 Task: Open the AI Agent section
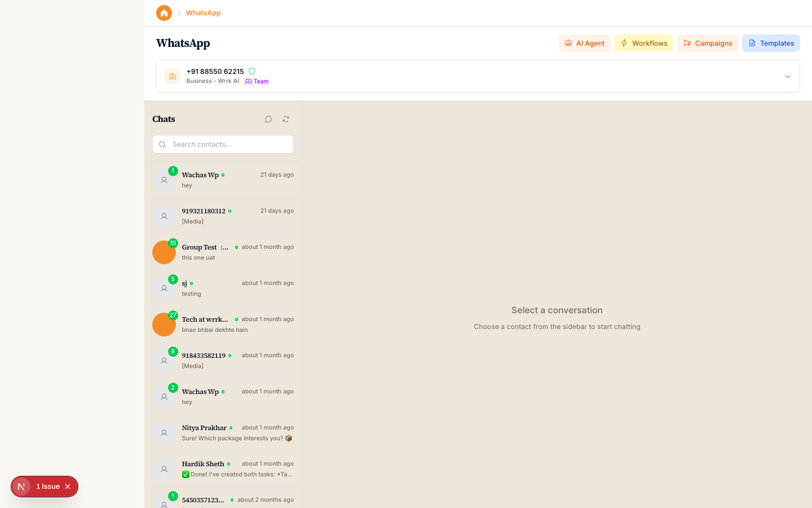click(x=584, y=43)
